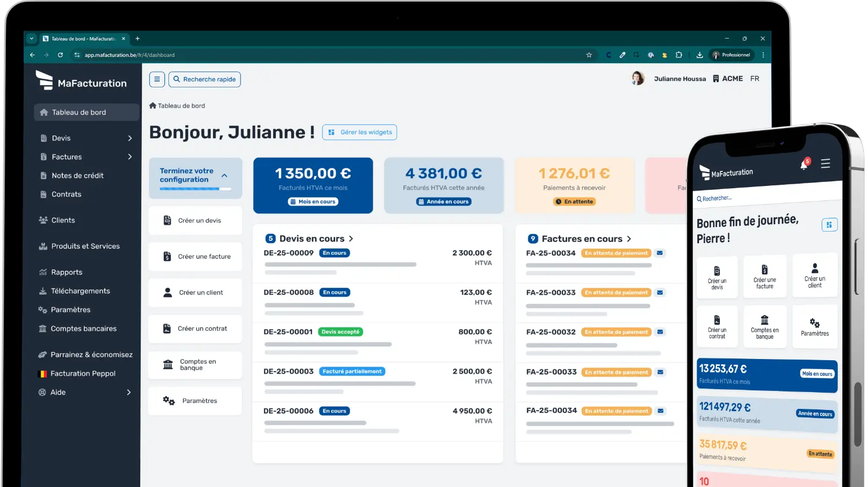Tap the widgets icon on the phone screen

(x=829, y=225)
